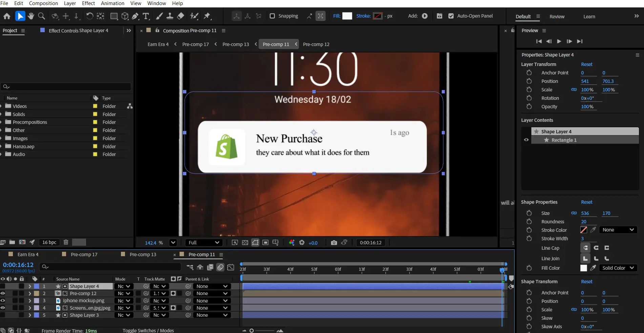Expand the Precompositions folder

1,122
